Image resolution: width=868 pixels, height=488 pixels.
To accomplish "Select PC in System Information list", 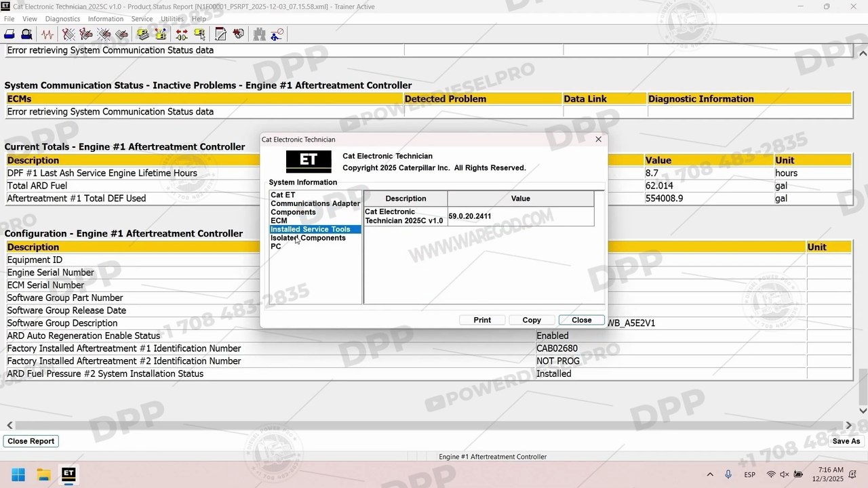I will click(275, 247).
